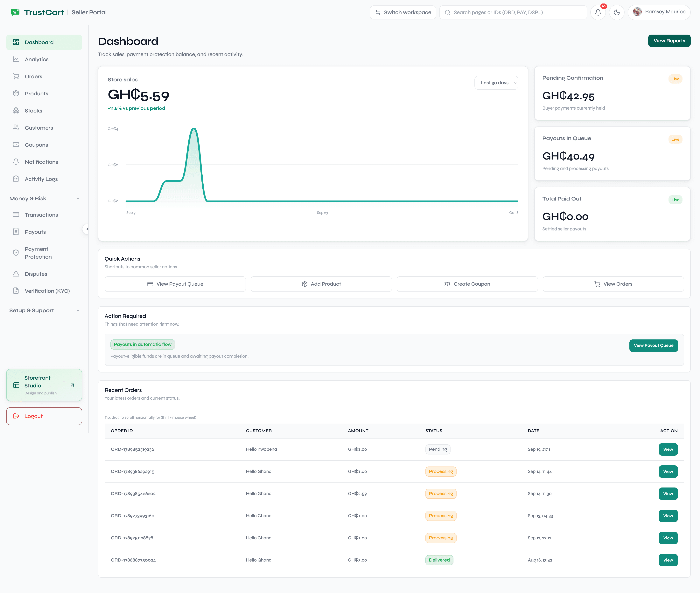Image resolution: width=700 pixels, height=593 pixels.
Task: Click the Activity Logs clipboard icon
Action: pos(16,179)
